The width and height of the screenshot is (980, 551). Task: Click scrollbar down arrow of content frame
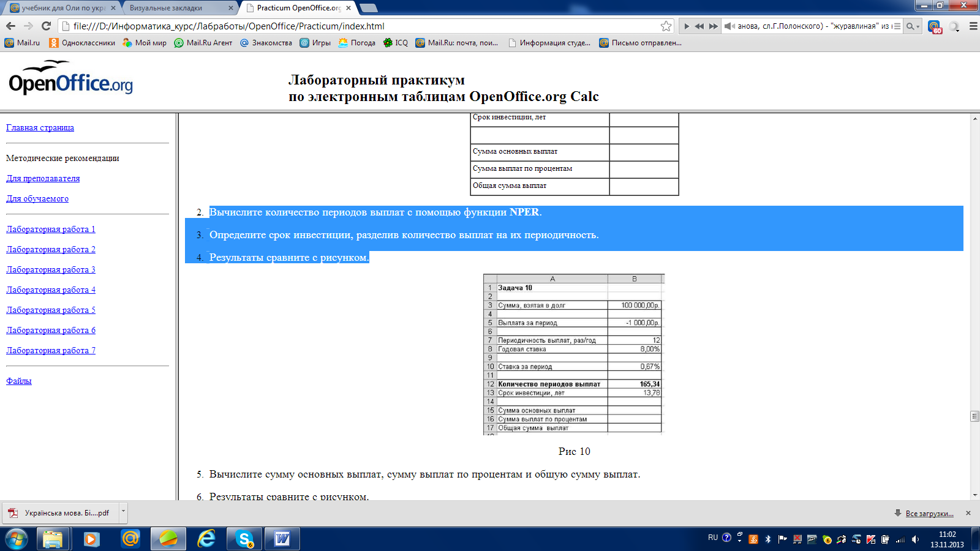[974, 495]
